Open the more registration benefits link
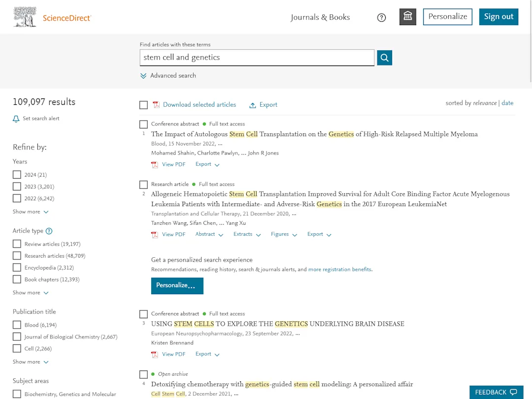The image size is (532, 399). pos(339,270)
